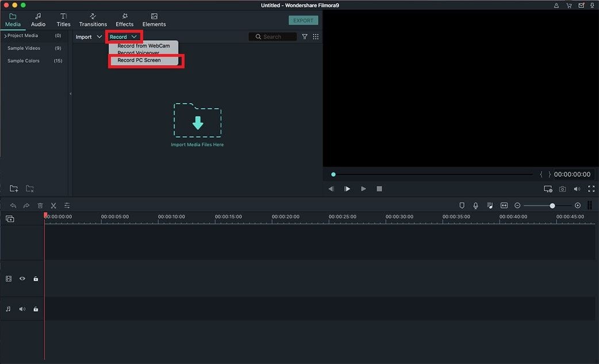Set mark-out point with right brace
Viewport: 599px width, 364px height.
pos(550,175)
